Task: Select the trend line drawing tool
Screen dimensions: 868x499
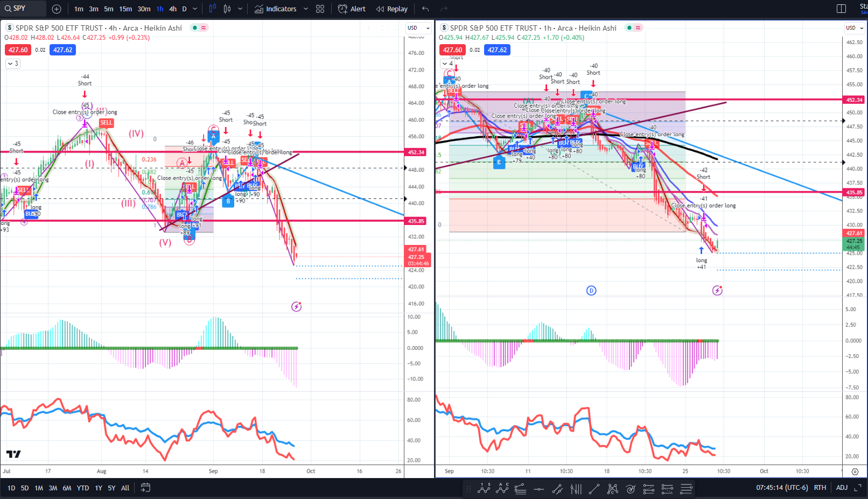Action: (x=594, y=489)
